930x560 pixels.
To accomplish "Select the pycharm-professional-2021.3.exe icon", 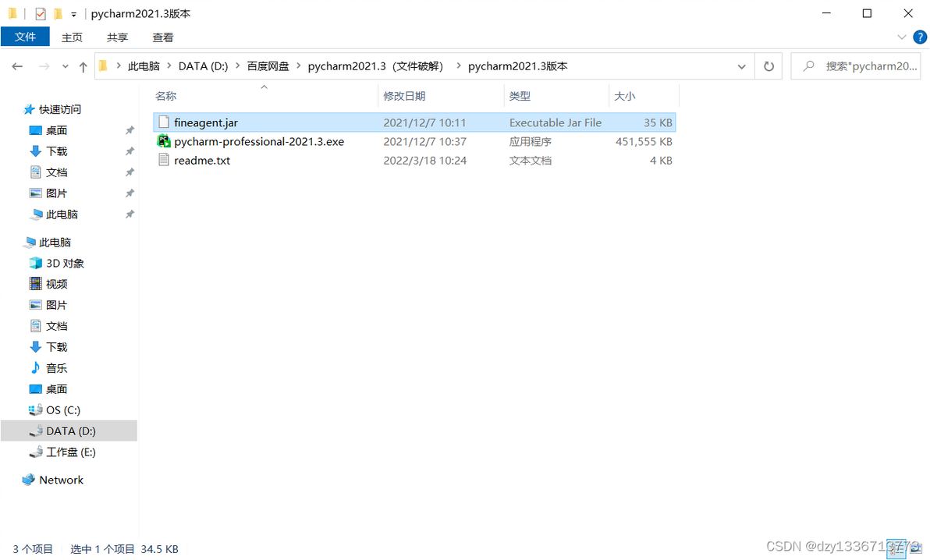I will tap(164, 141).
